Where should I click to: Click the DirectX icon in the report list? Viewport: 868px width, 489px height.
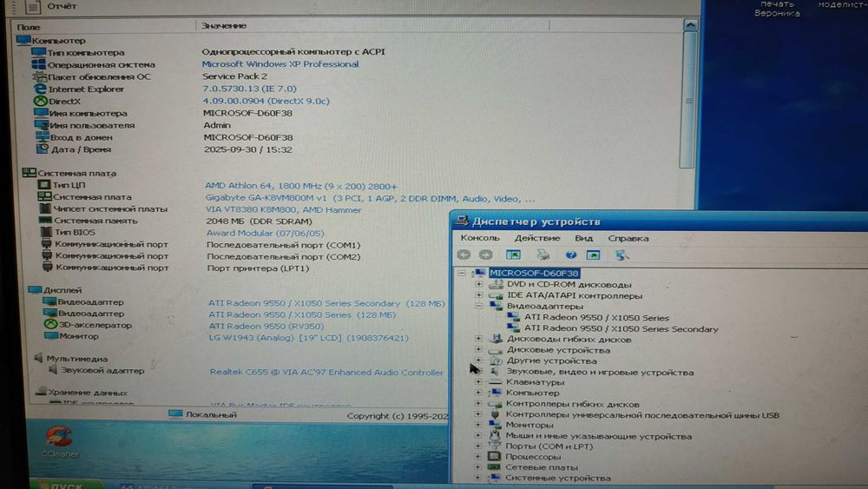click(x=41, y=102)
